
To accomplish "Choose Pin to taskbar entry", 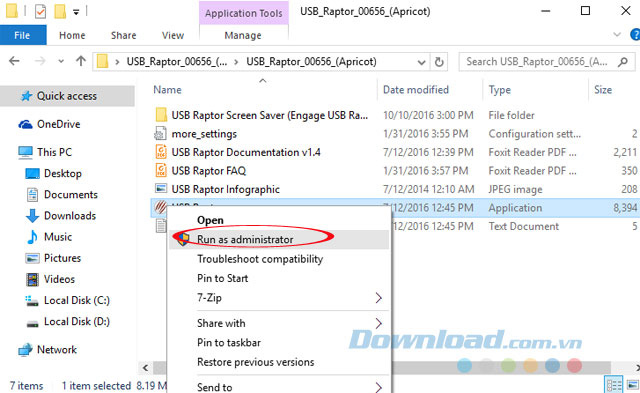I will 229,343.
